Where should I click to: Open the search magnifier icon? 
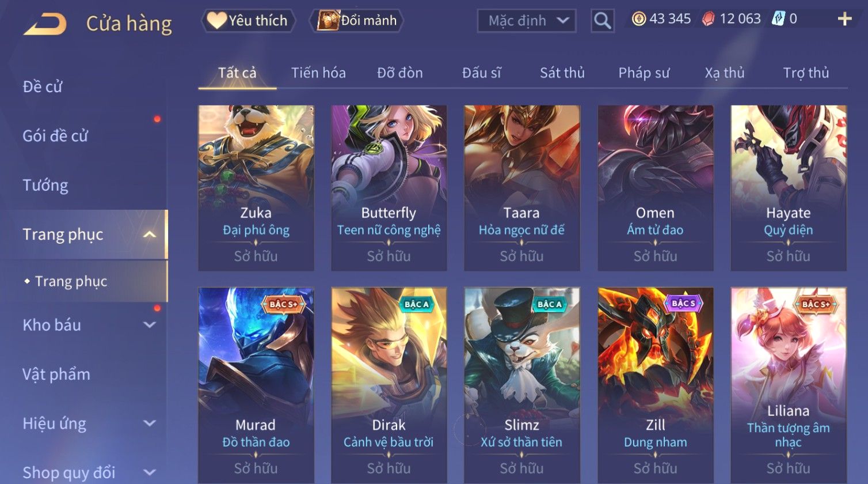pyautogui.click(x=602, y=21)
